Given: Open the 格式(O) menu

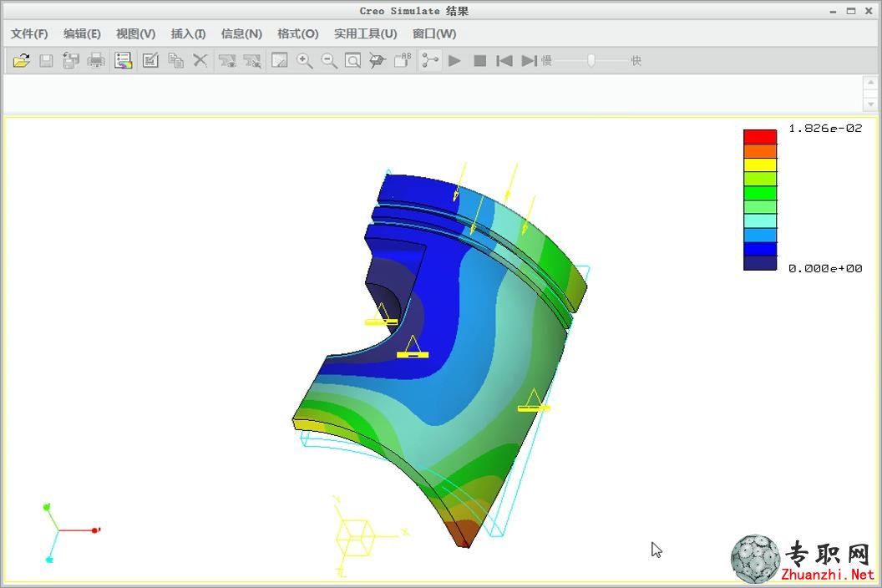Looking at the screenshot, I should click(297, 33).
